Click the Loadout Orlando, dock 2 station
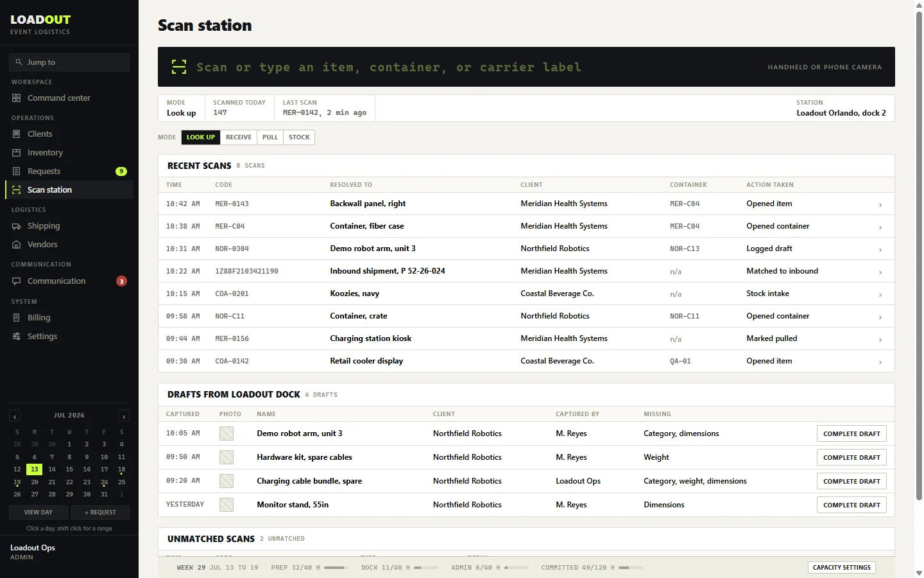The image size is (924, 578). 841,113
